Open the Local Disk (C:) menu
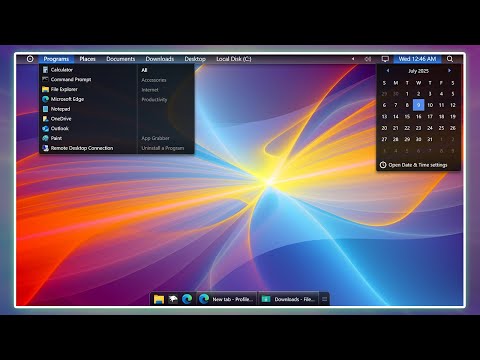Image resolution: width=480 pixels, height=360 pixels. click(234, 59)
